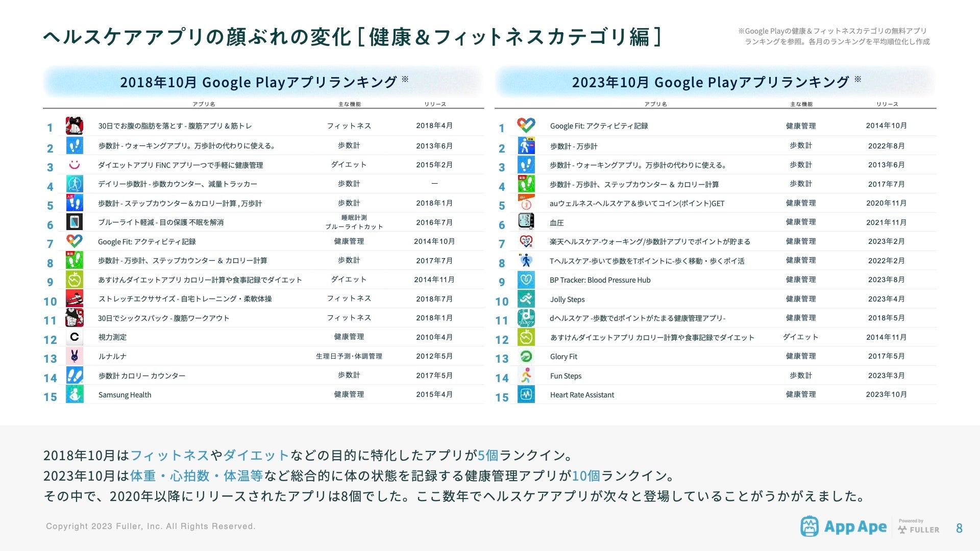The height and width of the screenshot is (551, 980).
Task: Click the BP Tracker app icon
Action: click(x=526, y=280)
